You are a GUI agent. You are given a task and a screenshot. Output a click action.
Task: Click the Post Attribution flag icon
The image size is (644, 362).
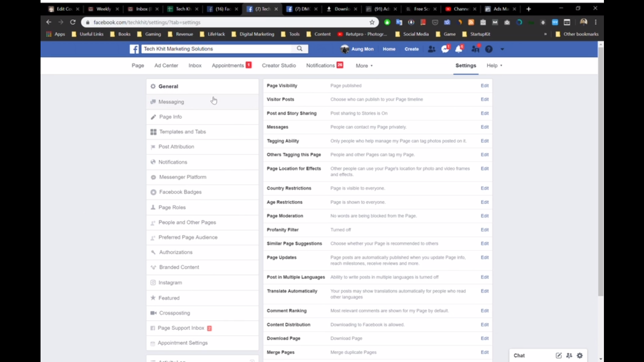coord(153,147)
